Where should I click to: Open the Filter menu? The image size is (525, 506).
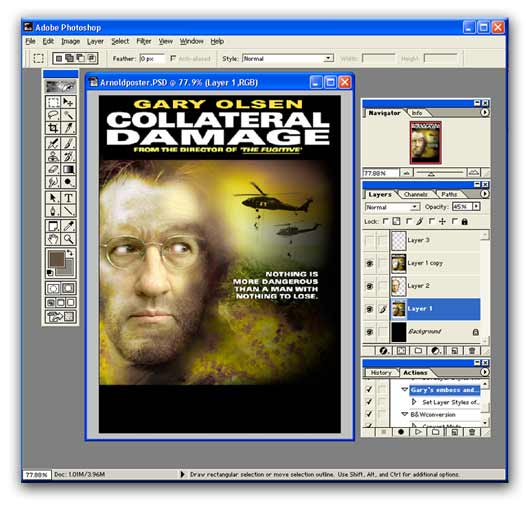point(144,42)
